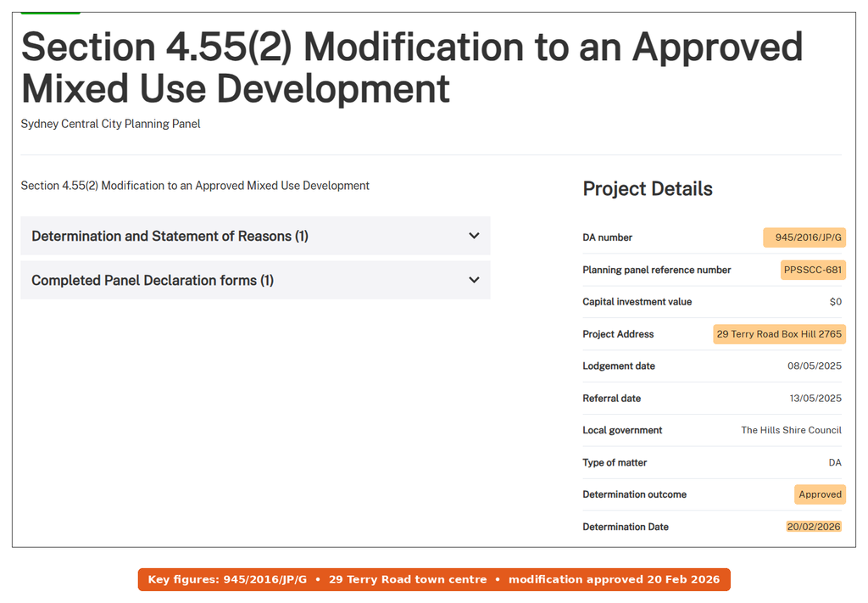Expand Determination and Statement of Reasons section
Screen dimensions: 868x603
point(255,236)
